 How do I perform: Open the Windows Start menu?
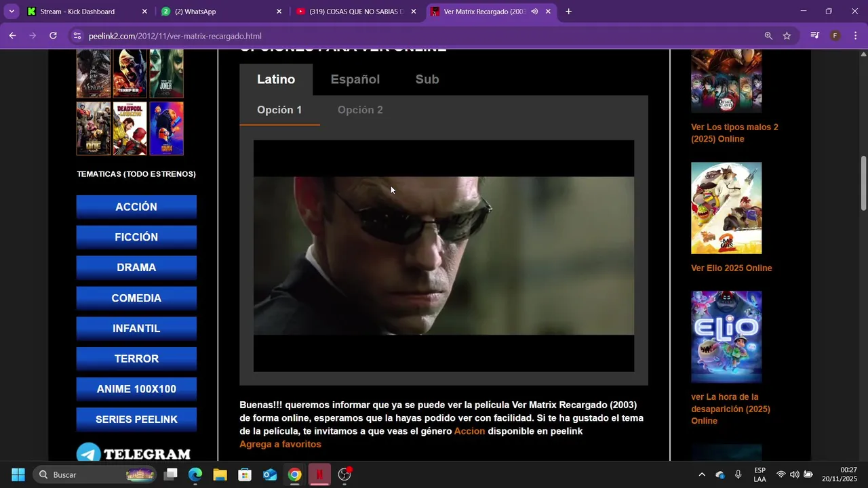[x=18, y=474]
